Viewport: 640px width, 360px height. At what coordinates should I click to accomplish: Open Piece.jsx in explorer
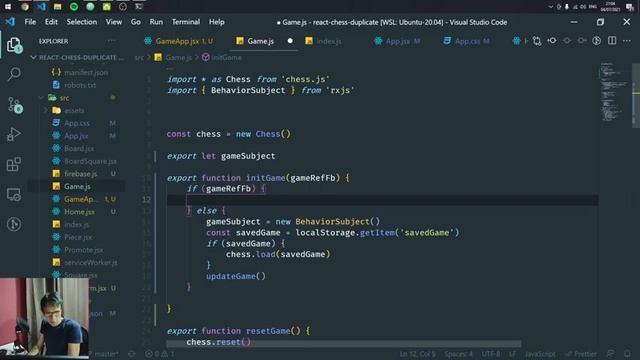point(78,237)
